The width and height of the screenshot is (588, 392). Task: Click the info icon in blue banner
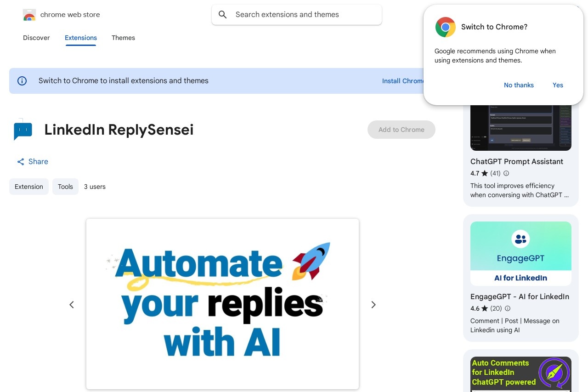point(22,81)
